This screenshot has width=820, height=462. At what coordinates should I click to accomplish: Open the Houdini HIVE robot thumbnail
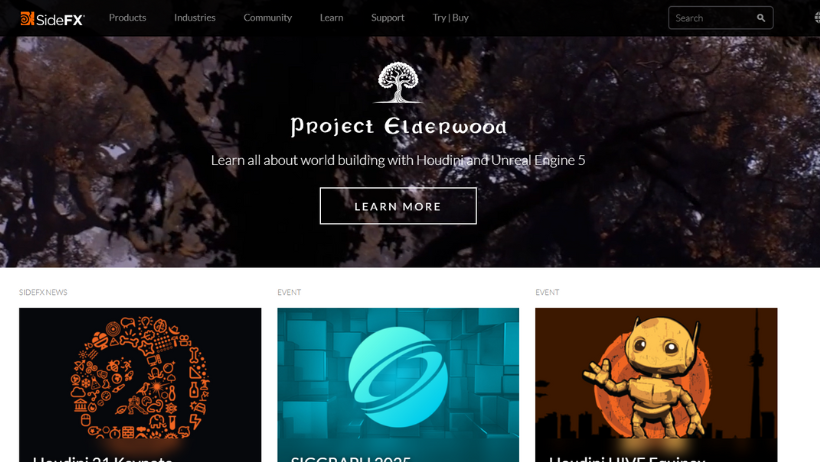click(656, 385)
